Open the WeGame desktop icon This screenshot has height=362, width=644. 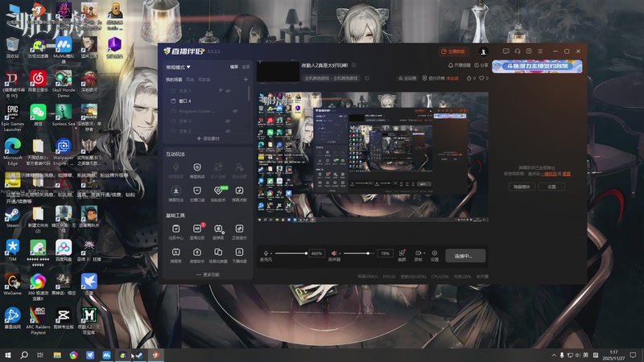pyautogui.click(x=12, y=285)
